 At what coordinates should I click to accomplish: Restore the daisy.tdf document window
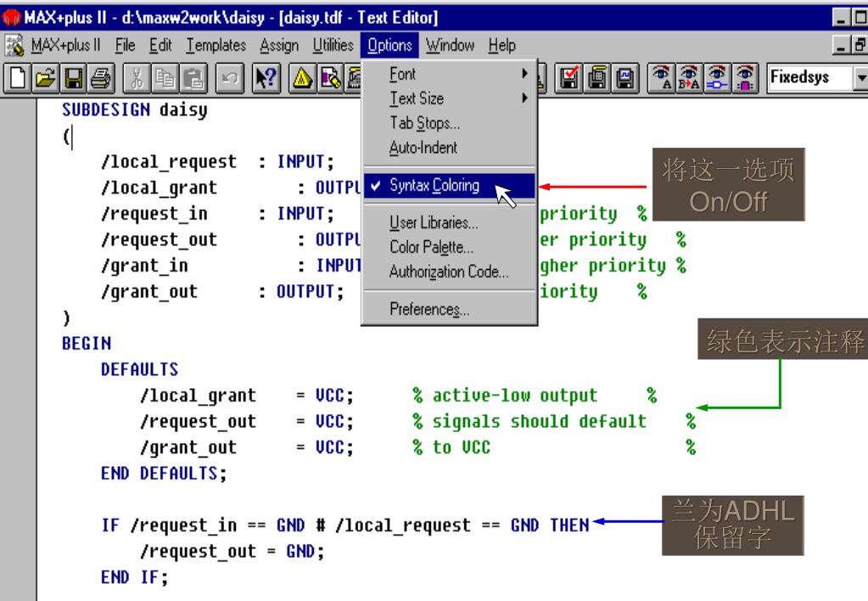click(x=860, y=45)
